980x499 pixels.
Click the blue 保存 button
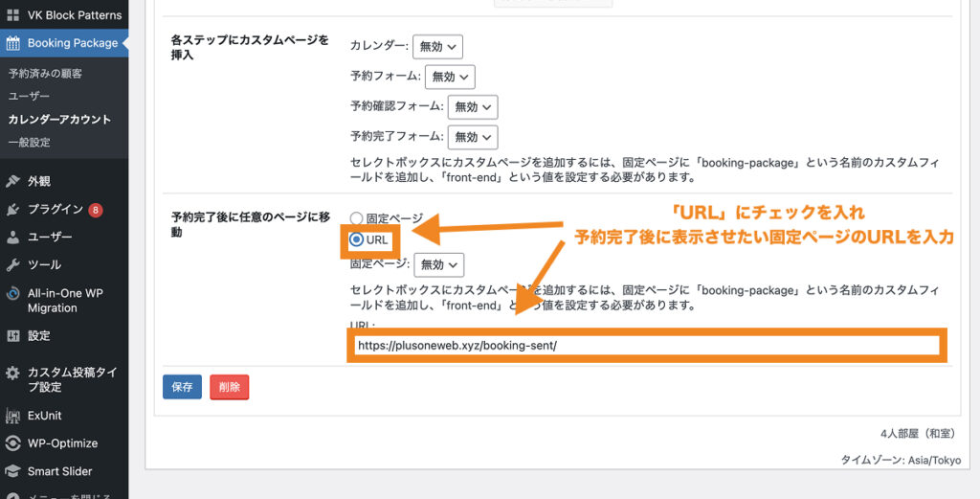coord(182,387)
